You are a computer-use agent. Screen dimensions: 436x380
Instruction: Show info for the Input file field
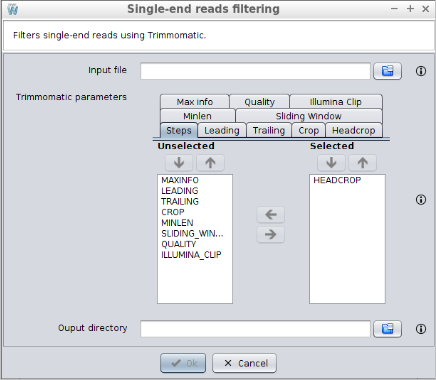(421, 71)
